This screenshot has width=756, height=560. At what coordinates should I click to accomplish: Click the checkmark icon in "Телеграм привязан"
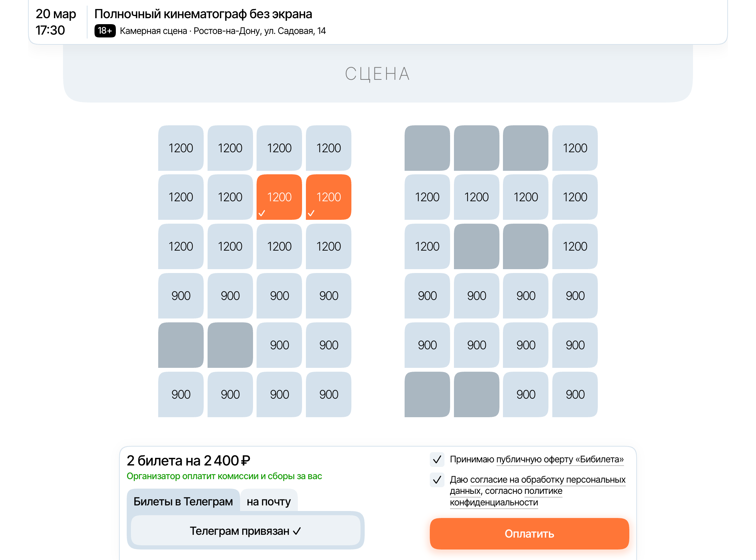coord(297,531)
